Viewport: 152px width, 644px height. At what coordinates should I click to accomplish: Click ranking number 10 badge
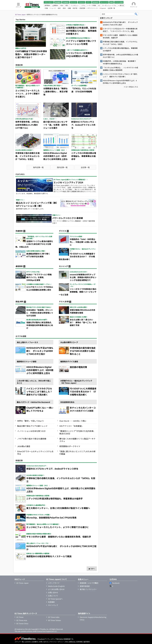(x=101, y=81)
